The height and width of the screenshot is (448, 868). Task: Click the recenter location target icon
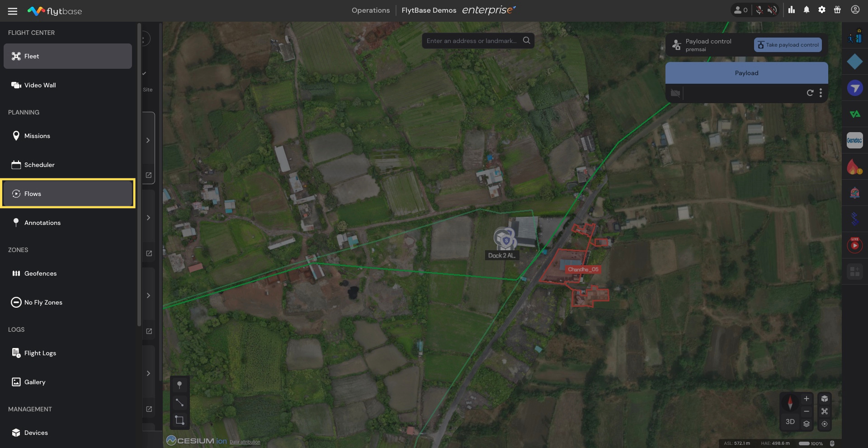tap(825, 424)
